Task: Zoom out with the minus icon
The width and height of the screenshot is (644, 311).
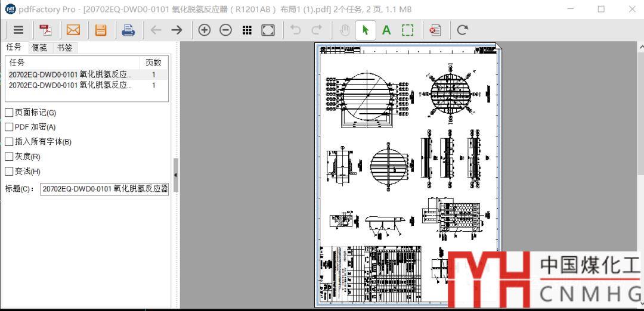Action: pyautogui.click(x=225, y=30)
